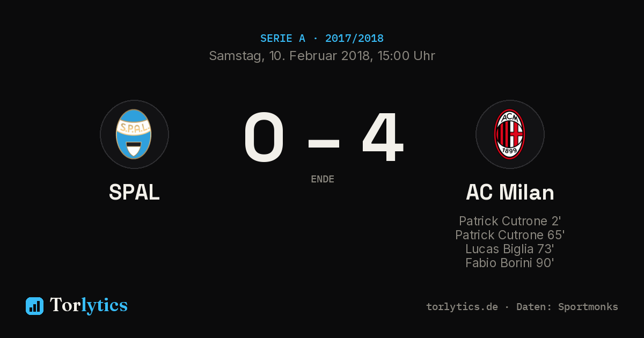The height and width of the screenshot is (338, 644).
Task: Open the Torlytics brand name
Action: click(89, 305)
